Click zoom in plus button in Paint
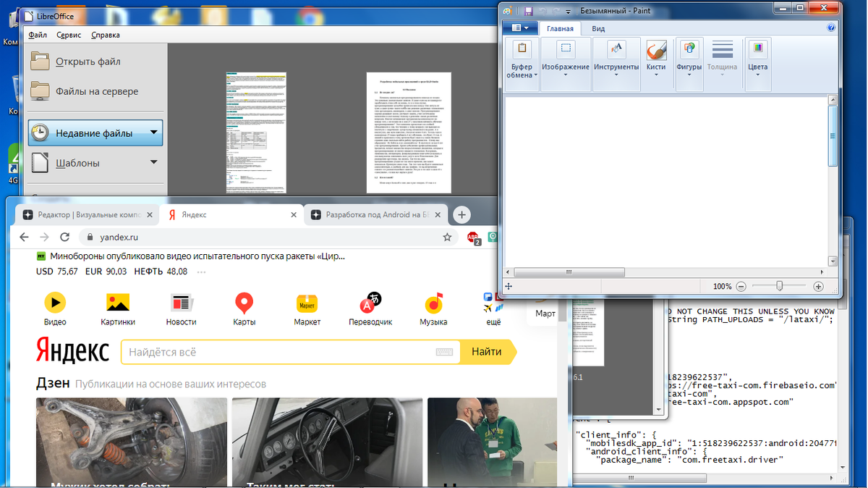This screenshot has width=868, height=488. point(818,287)
